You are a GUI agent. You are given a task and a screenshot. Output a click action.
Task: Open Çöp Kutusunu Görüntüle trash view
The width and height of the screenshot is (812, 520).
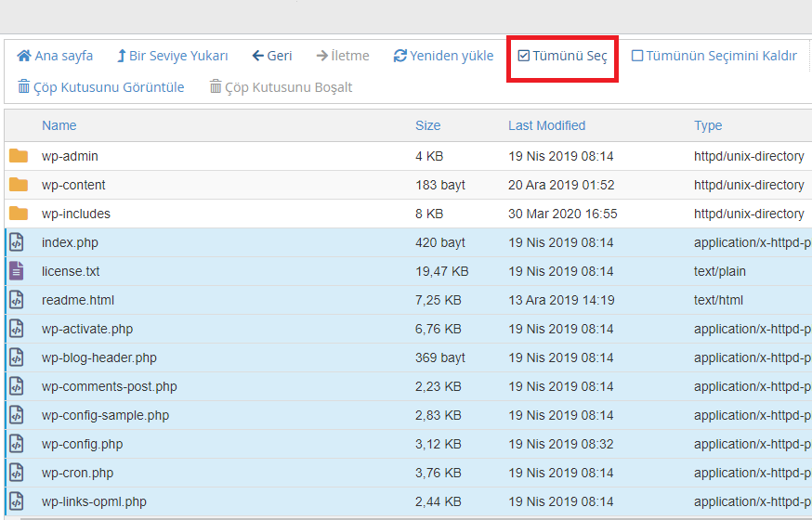pos(101,87)
